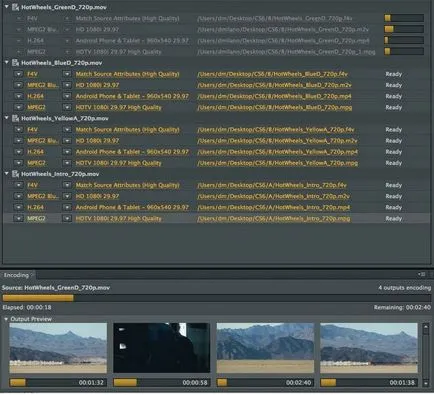Click progress bar showing 00:02:40 remaining

pyautogui.click(x=265, y=382)
